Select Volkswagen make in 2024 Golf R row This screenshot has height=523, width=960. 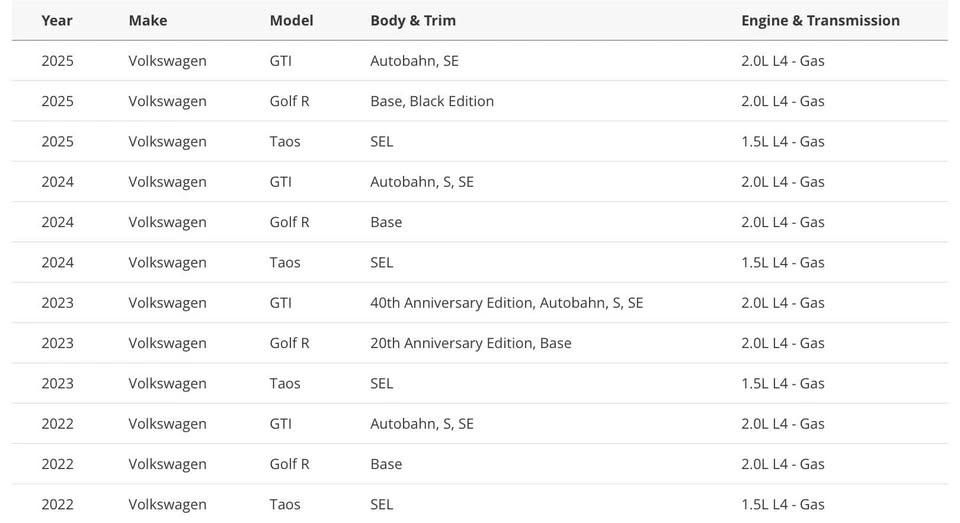point(167,222)
